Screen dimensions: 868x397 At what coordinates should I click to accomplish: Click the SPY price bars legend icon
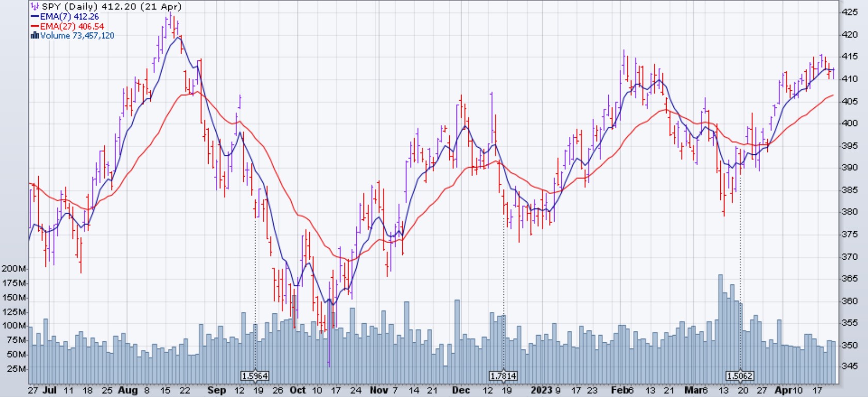(35, 7)
